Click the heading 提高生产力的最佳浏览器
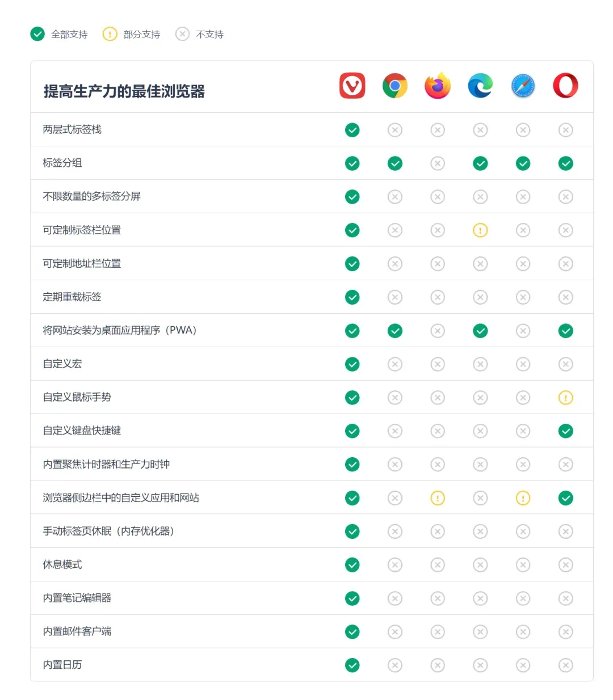This screenshot has width=613, height=700. (x=124, y=91)
